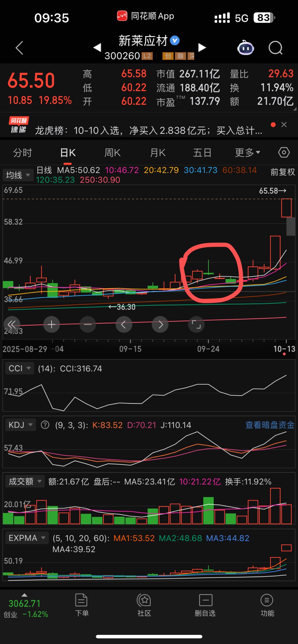Open the AI robot assistant icon

pyautogui.click(x=246, y=48)
